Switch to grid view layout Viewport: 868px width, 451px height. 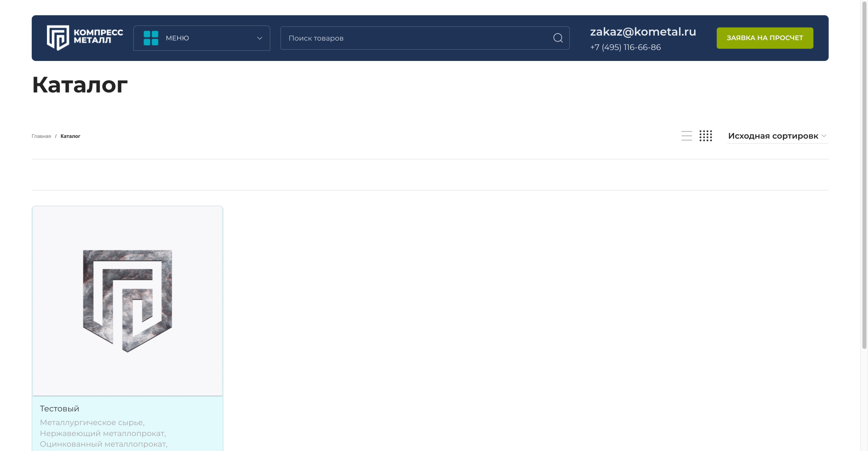tap(706, 136)
